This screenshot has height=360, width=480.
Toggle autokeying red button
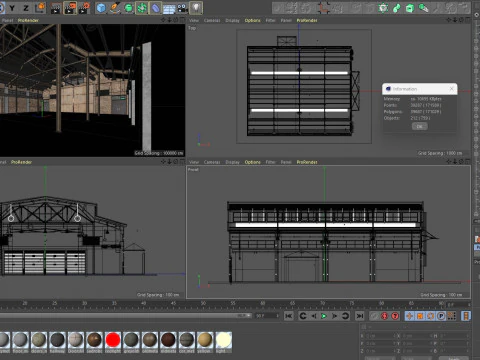(384, 316)
